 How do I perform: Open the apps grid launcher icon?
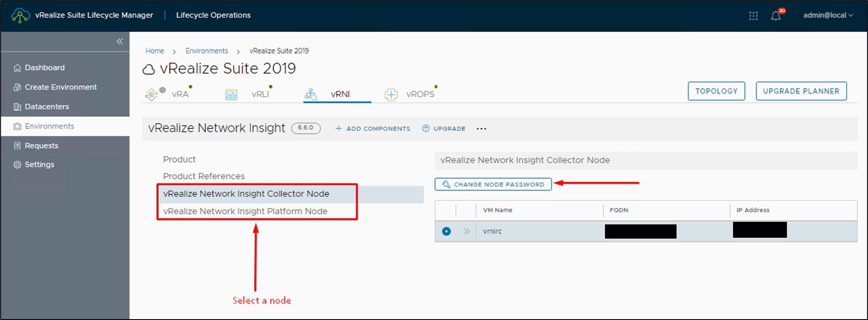coord(753,16)
